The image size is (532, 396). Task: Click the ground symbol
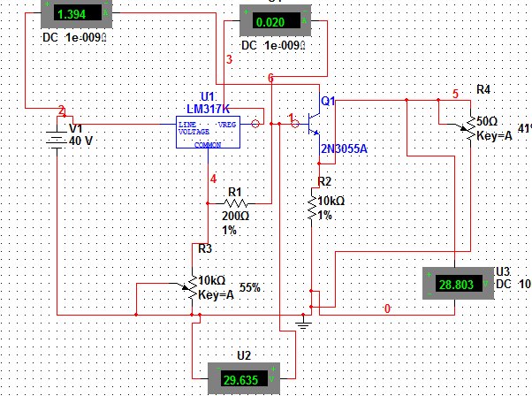coord(303,323)
